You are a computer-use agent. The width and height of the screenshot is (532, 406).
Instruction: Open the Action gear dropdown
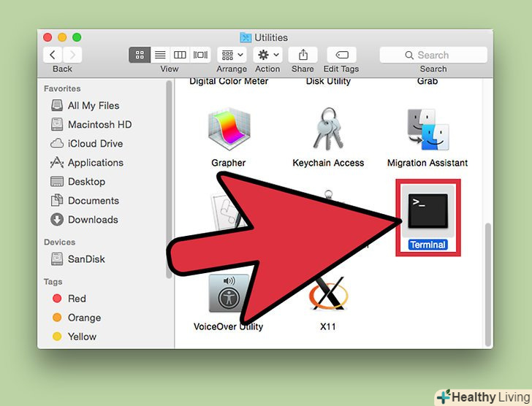267,55
